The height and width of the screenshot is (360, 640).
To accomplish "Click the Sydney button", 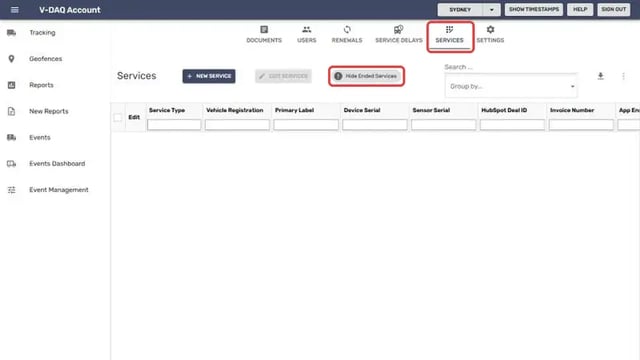I will pyautogui.click(x=460, y=10).
